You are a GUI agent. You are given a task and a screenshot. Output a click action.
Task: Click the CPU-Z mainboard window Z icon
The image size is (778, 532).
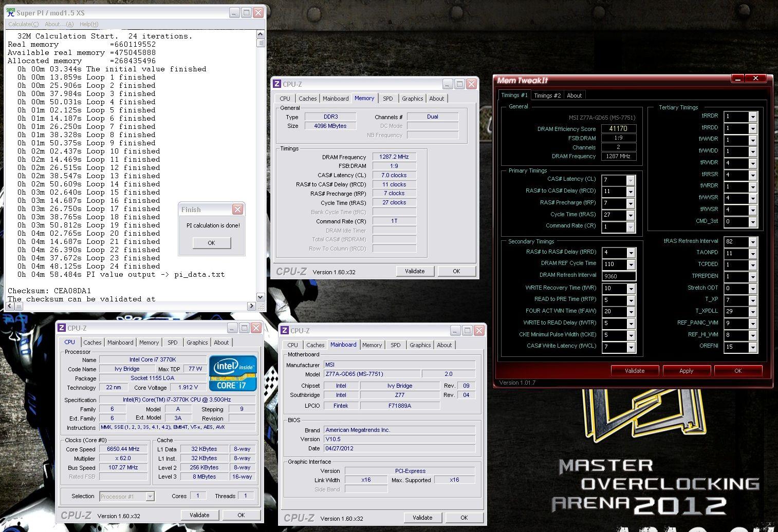click(285, 330)
